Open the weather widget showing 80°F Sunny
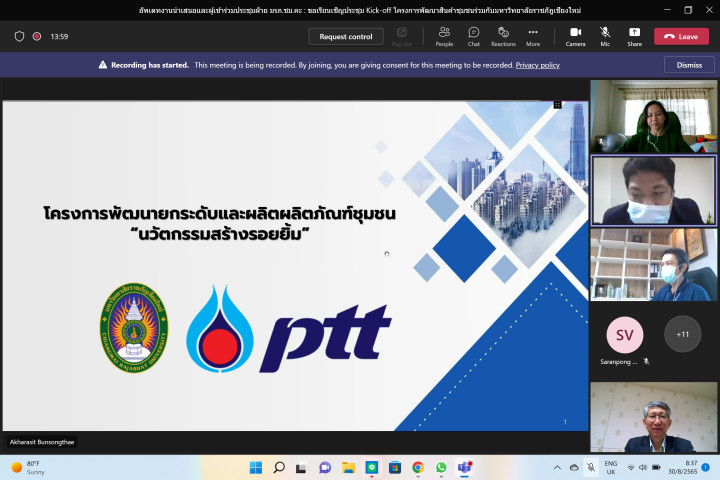 [x=28, y=468]
